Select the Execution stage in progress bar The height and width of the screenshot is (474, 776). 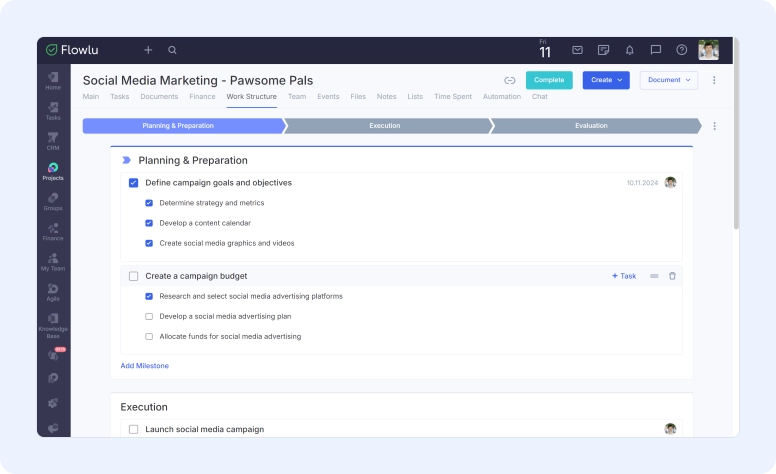click(x=385, y=126)
